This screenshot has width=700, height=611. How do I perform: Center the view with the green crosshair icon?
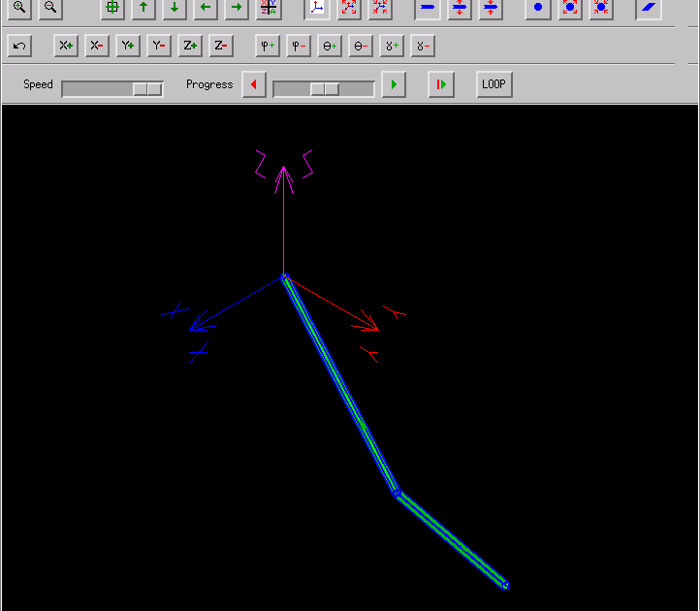(x=112, y=8)
